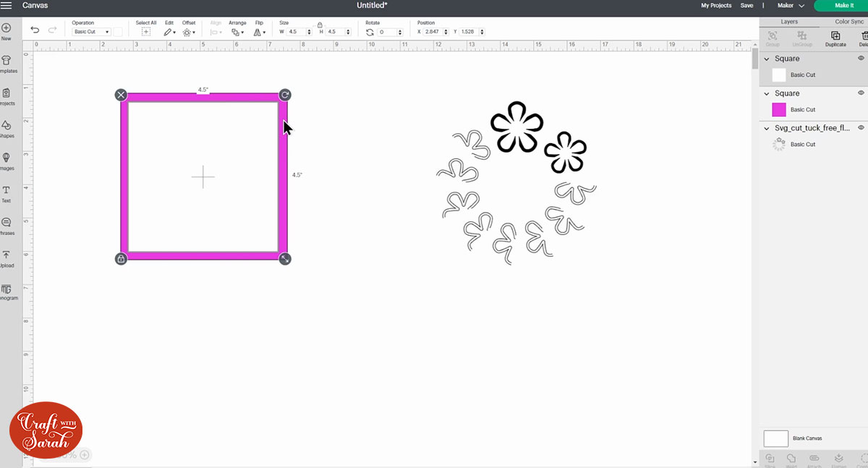The width and height of the screenshot is (868, 468).
Task: Click the Undo arrow
Action: point(35,30)
